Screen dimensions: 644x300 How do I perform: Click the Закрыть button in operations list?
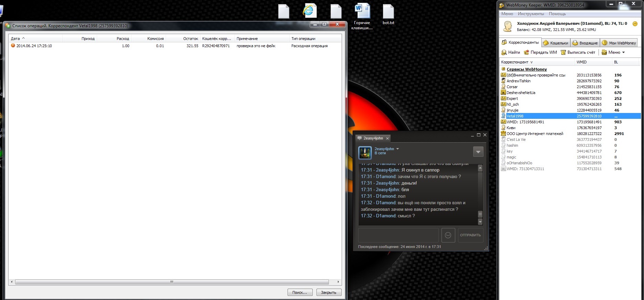[329, 292]
